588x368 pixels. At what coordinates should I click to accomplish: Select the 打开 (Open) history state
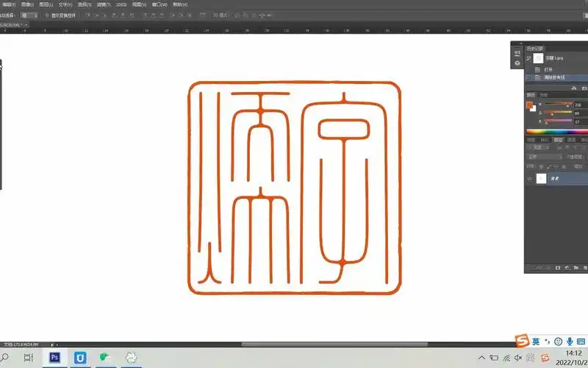(548, 69)
